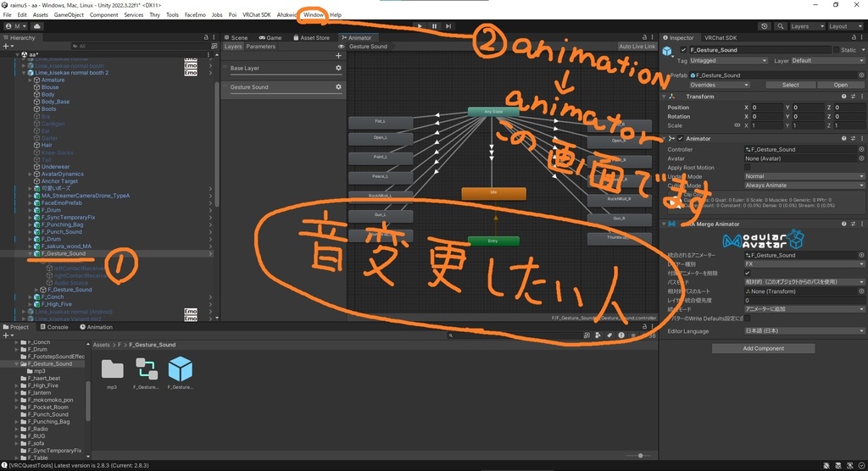Image resolution: width=868 pixels, height=471 pixels.
Task: Click the global search magnifier icon
Action: 781,26
